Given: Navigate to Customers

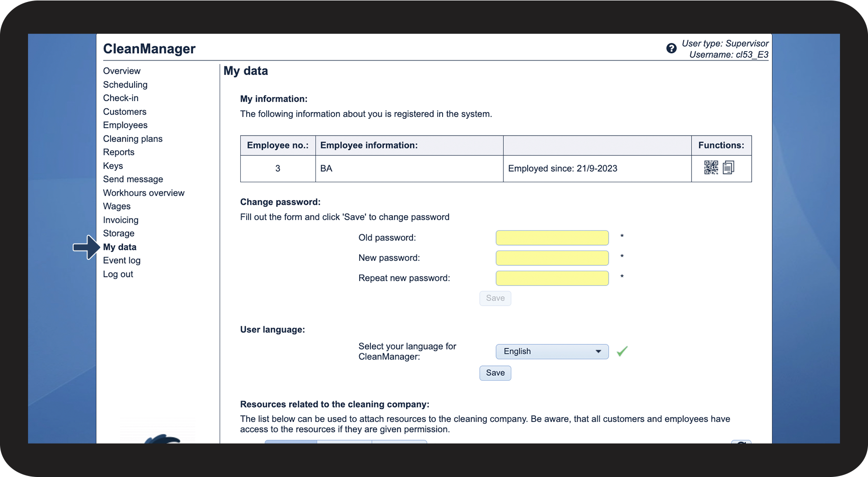Looking at the screenshot, I should point(124,112).
